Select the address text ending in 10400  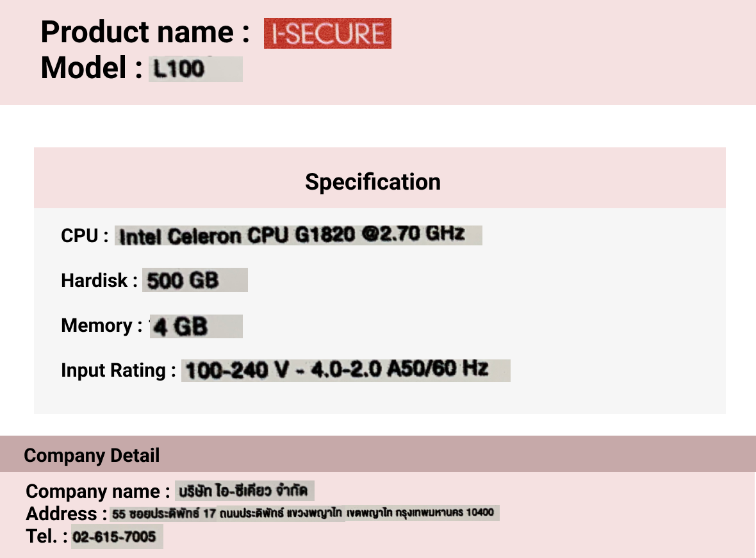coord(304,513)
